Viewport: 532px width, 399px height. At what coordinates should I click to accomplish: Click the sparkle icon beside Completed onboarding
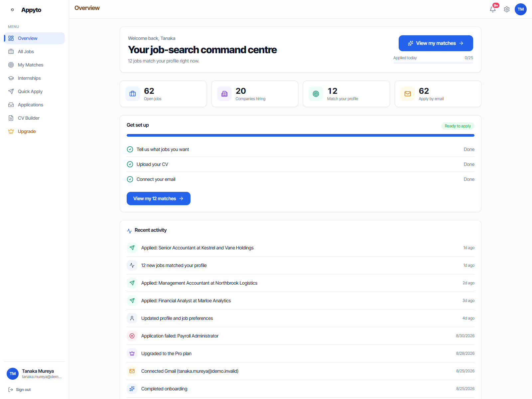click(x=132, y=389)
